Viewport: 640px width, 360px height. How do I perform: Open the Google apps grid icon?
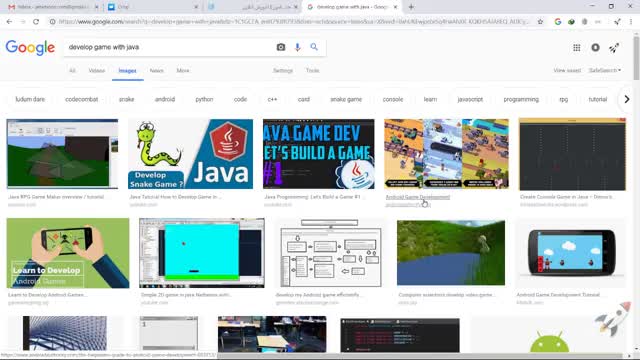click(x=576, y=48)
